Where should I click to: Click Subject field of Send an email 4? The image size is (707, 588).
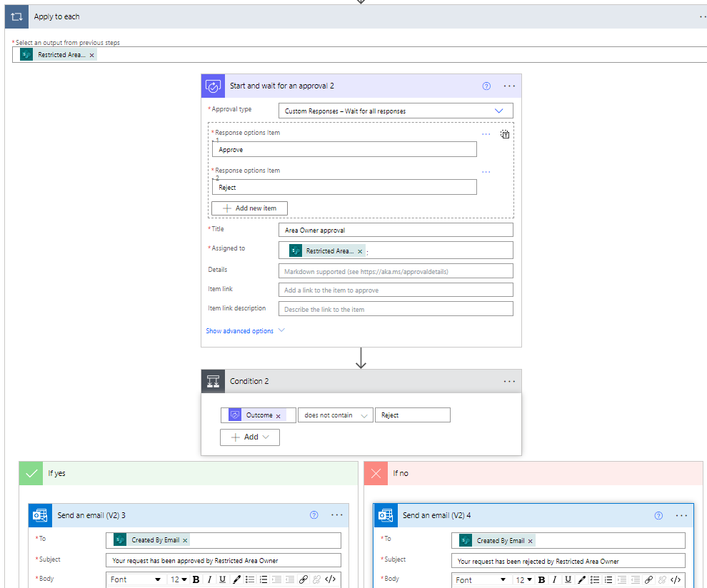click(568, 561)
